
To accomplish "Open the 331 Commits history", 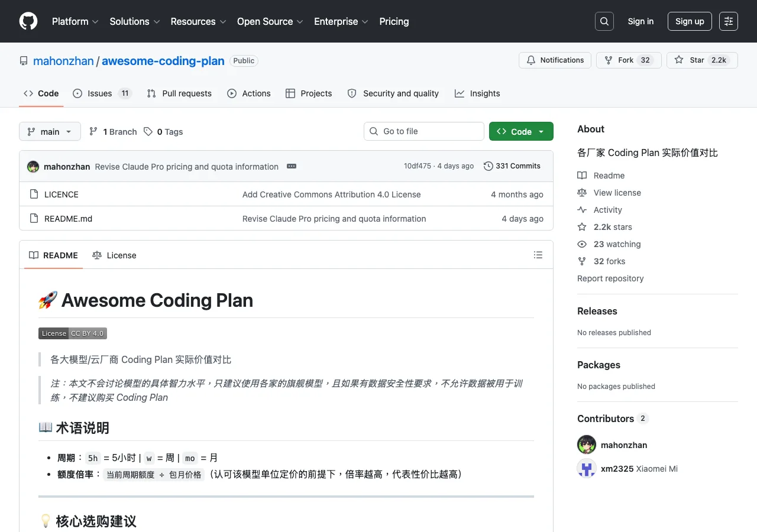I will 512,166.
